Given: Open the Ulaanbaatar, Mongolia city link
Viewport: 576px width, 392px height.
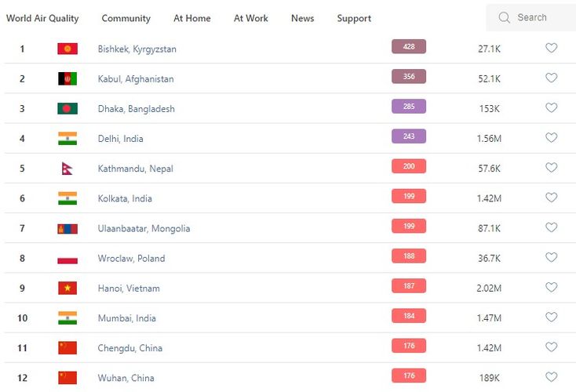Looking at the screenshot, I should click(x=144, y=228).
